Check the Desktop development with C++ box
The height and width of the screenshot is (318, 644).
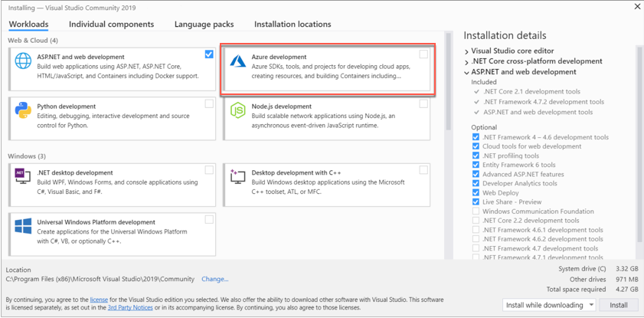423,169
